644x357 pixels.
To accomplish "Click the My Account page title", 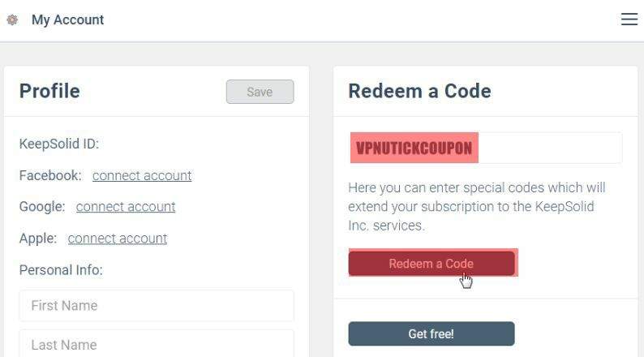I will [68, 19].
